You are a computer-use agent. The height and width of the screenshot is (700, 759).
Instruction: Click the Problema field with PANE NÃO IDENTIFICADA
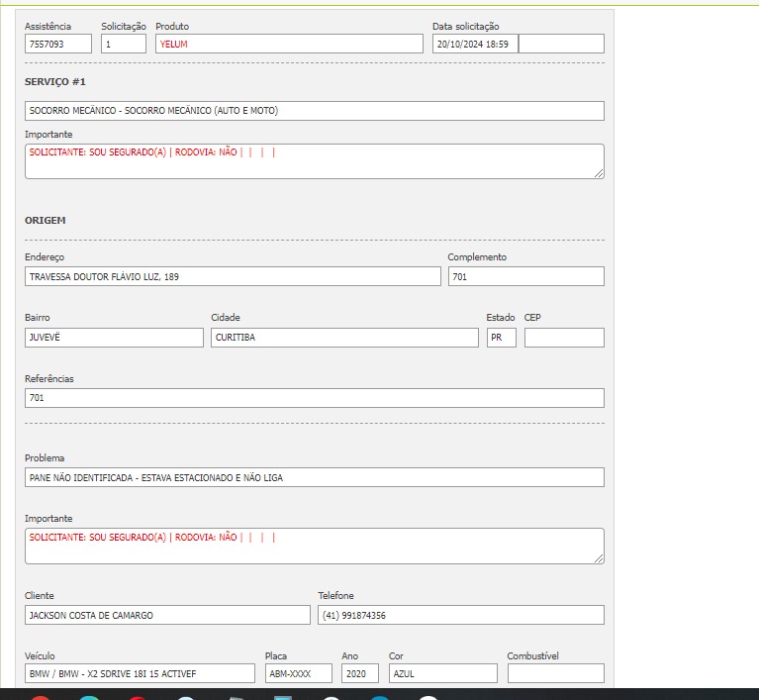[x=314, y=477]
